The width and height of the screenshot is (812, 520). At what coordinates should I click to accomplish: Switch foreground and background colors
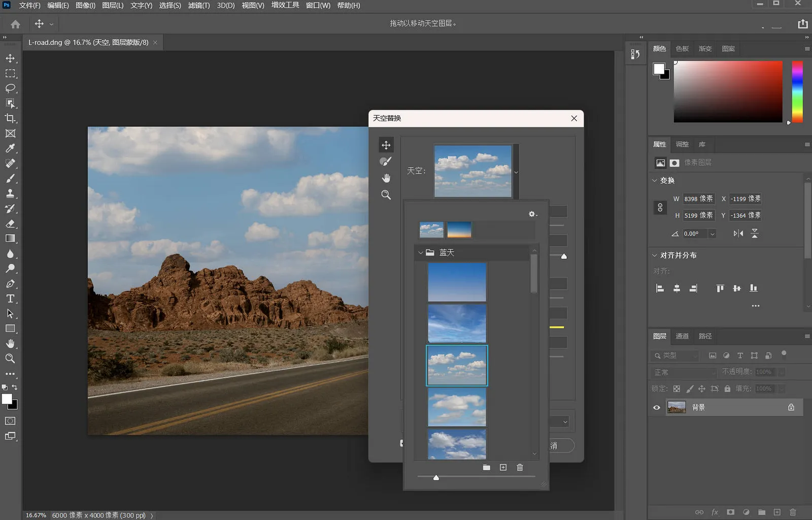14,387
